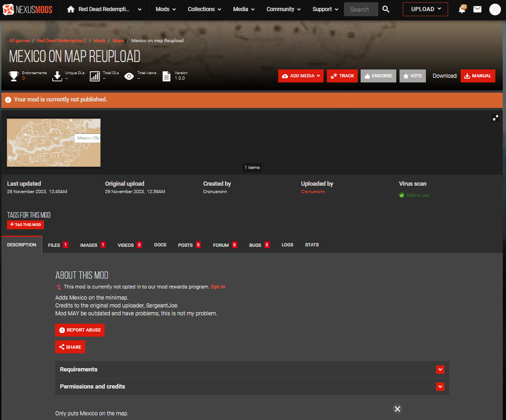Click the search magnifier icon
The width and height of the screenshot is (506, 420).
pyautogui.click(x=386, y=9)
